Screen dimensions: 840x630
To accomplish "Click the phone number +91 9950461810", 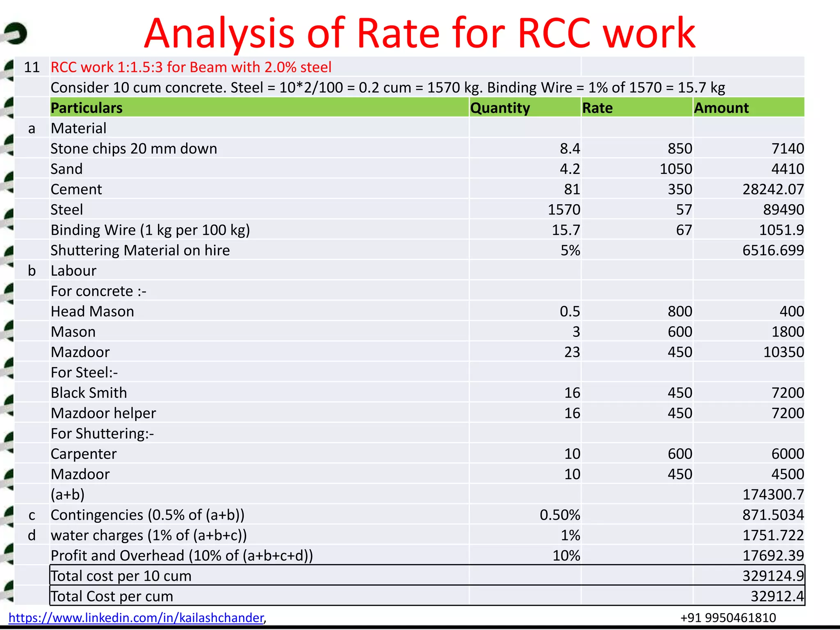I will click(x=728, y=618).
